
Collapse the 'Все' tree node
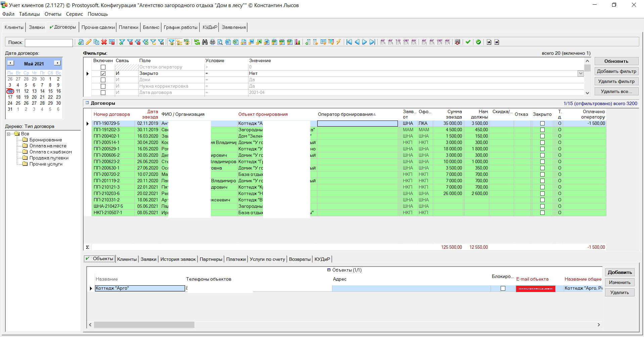click(9, 134)
